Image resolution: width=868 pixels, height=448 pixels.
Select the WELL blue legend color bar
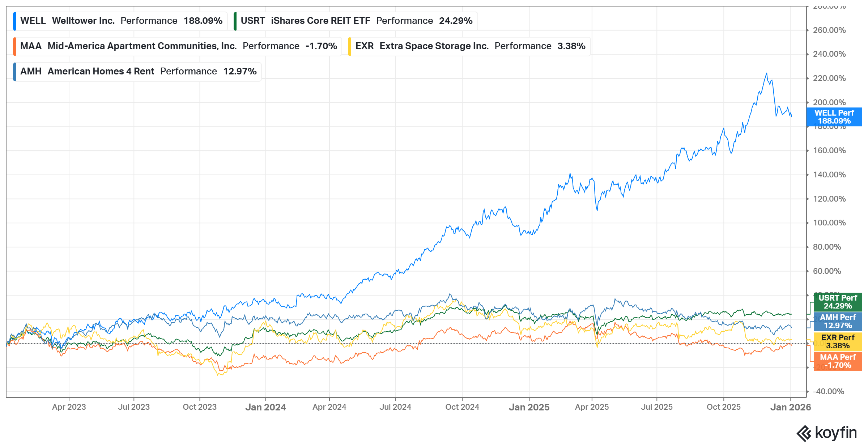coord(14,21)
